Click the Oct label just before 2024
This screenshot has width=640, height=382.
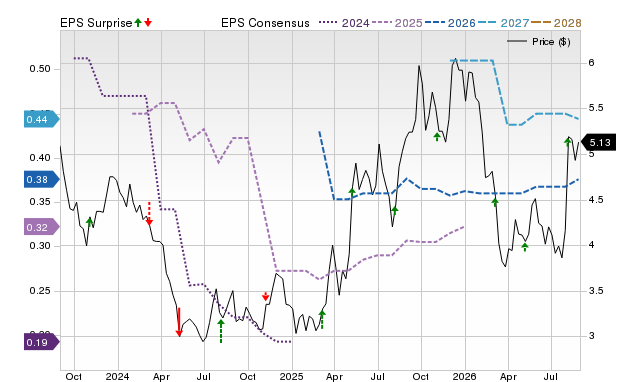click(x=73, y=376)
